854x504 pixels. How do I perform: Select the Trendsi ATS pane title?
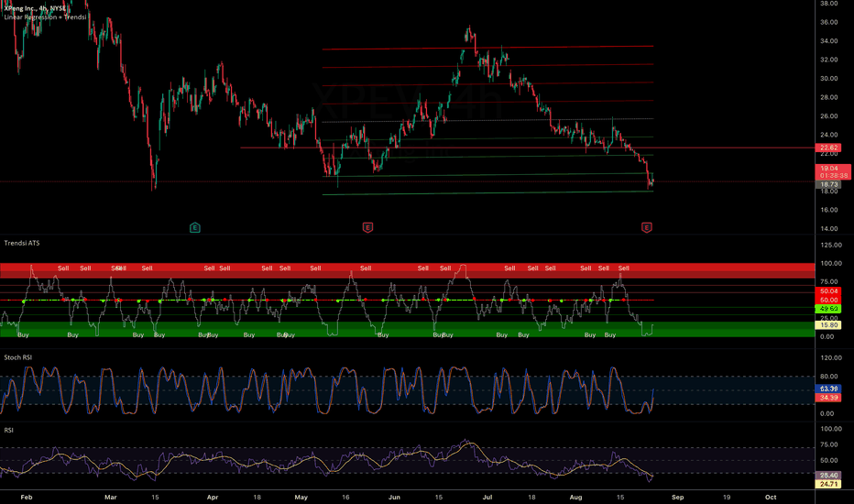pos(22,243)
